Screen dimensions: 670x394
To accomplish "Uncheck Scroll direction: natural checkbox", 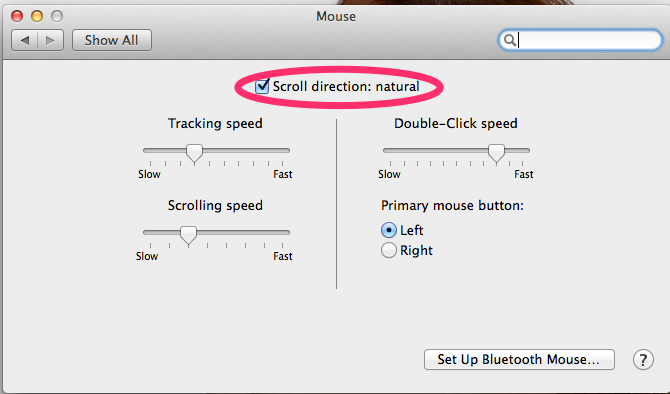I will click(262, 86).
